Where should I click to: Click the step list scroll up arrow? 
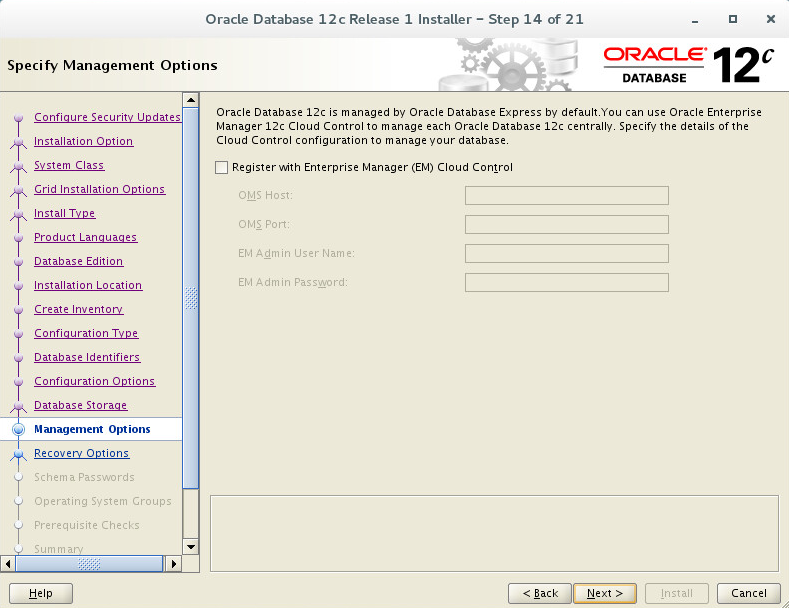pyautogui.click(x=191, y=100)
